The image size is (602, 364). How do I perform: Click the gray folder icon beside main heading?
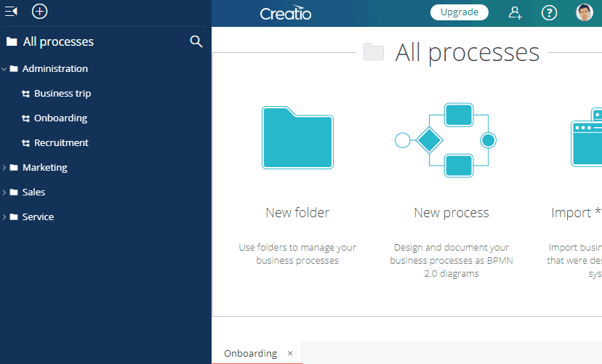(x=374, y=52)
